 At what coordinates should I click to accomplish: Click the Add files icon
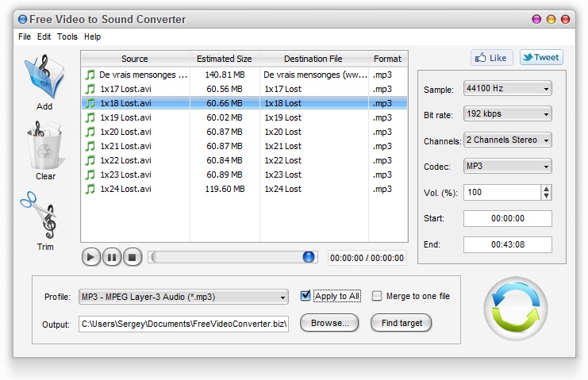click(x=44, y=77)
